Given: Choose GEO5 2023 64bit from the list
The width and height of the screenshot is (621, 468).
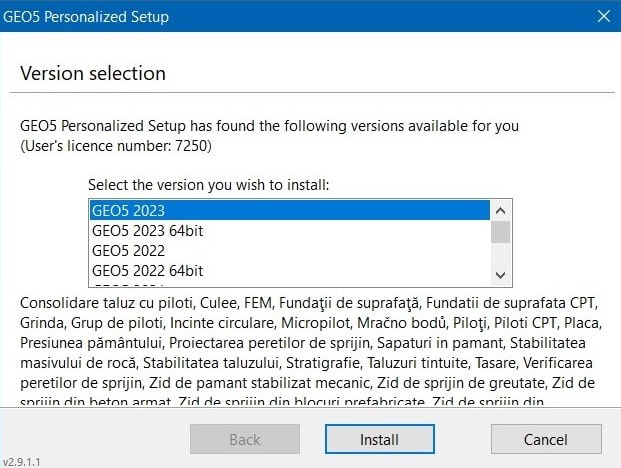Looking at the screenshot, I should (290, 230).
